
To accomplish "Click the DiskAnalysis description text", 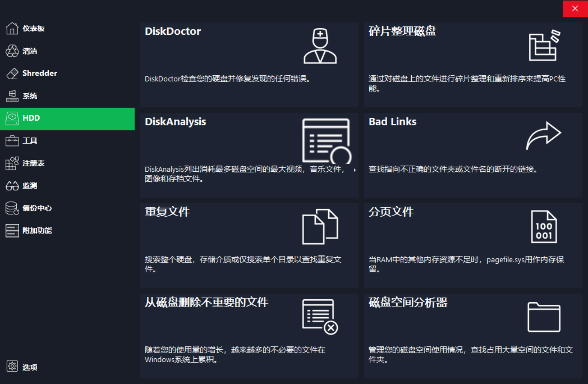I will point(245,174).
